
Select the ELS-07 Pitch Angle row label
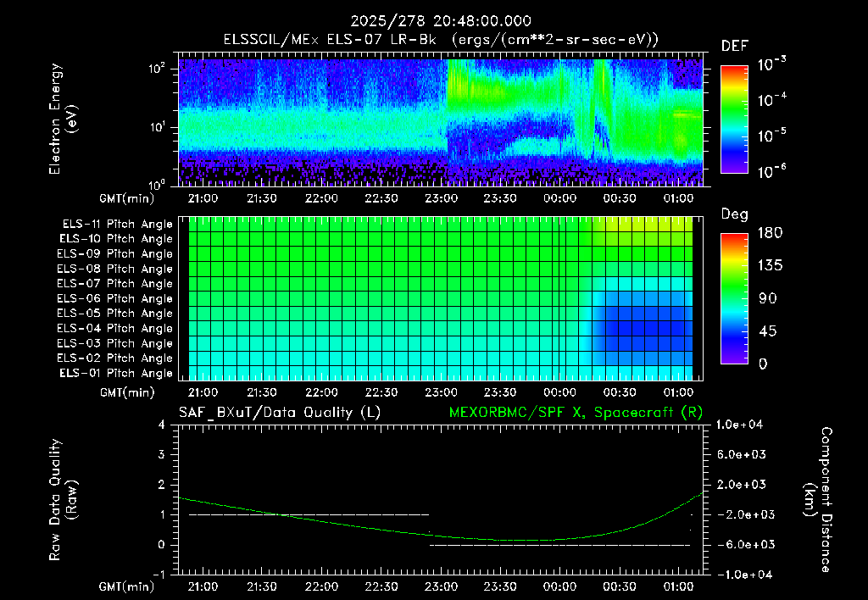pos(115,283)
